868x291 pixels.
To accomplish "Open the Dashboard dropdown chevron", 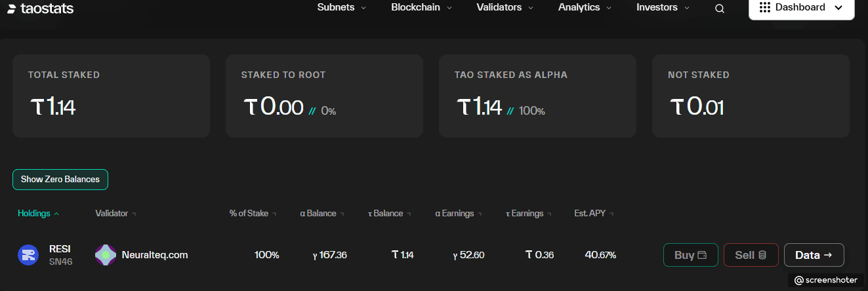I will (x=838, y=8).
